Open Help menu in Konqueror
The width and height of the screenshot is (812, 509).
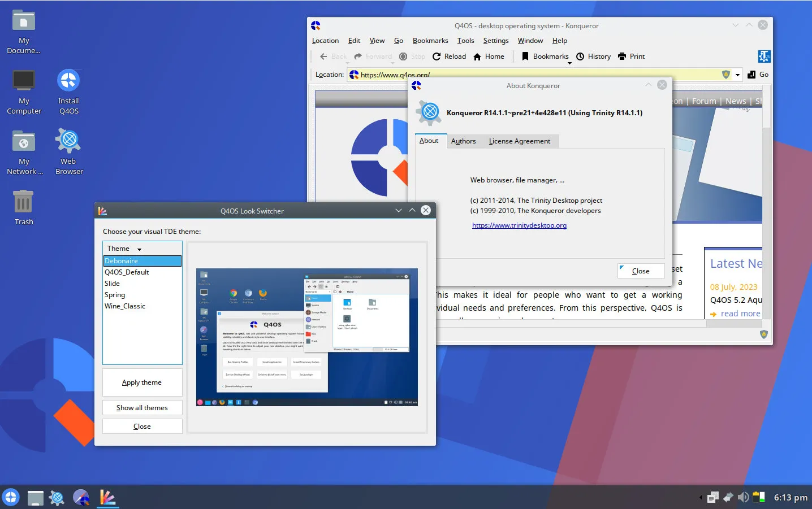[x=560, y=41]
